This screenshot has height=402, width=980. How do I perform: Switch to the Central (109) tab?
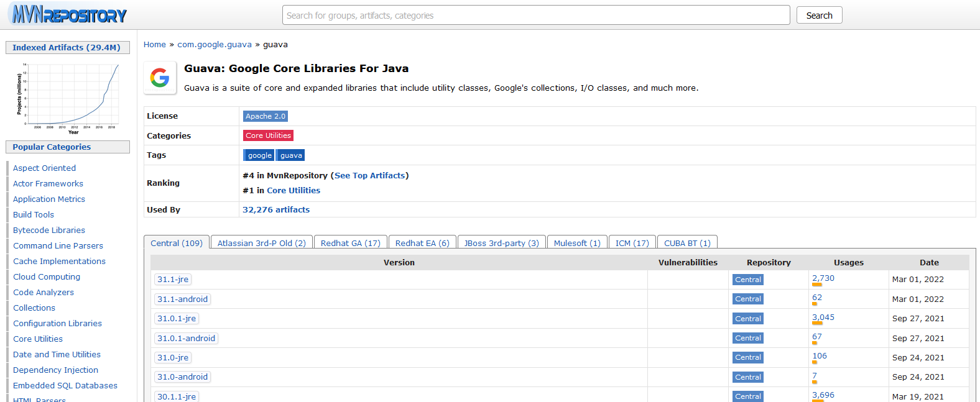click(177, 243)
